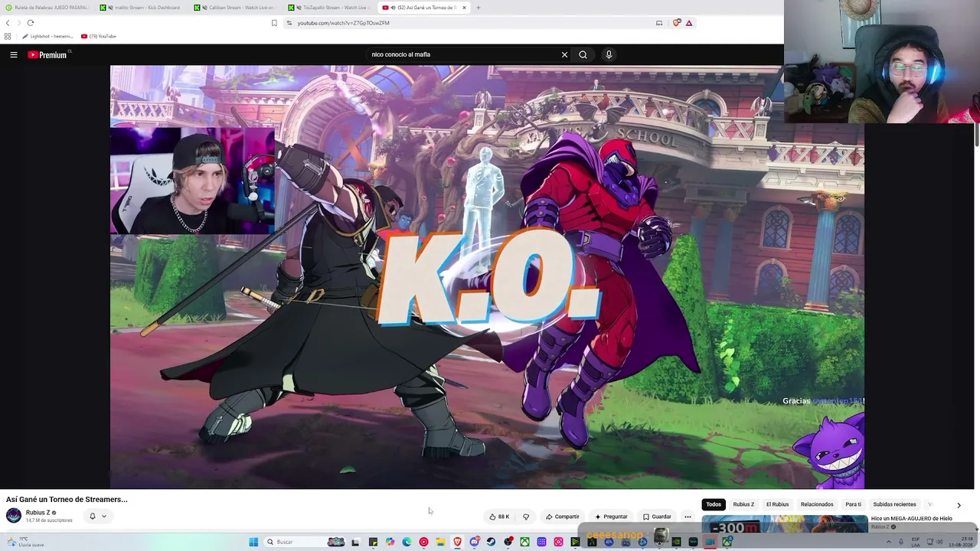
Task: Show more filter chips with right arrow
Action: (959, 505)
